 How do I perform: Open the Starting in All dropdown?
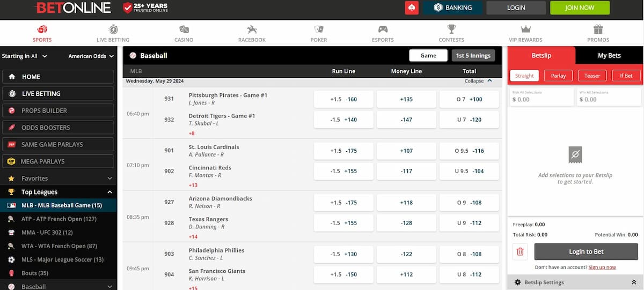point(24,56)
